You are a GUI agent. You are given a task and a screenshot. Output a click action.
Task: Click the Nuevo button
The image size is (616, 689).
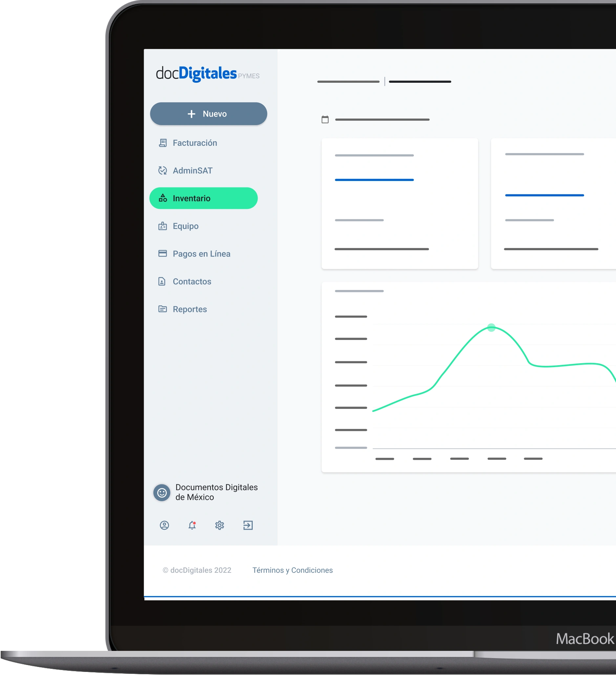click(208, 114)
